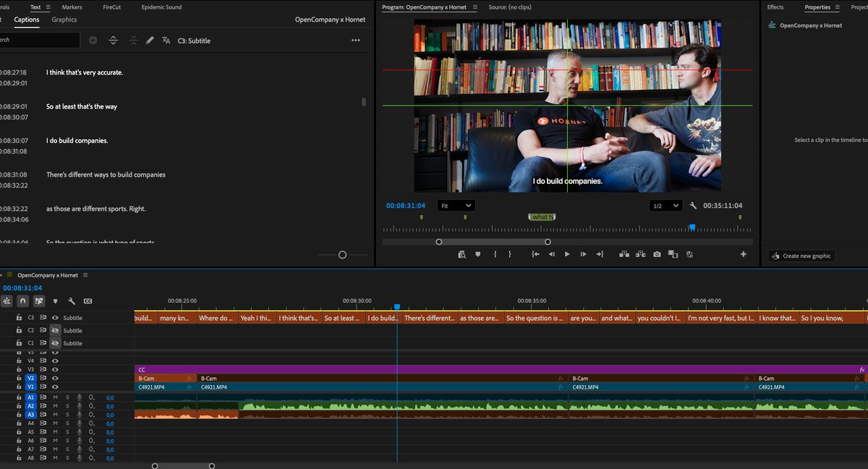Viewport: 868px width, 469px height.
Task: Hide the C3 Subtitle track
Action: (x=55, y=318)
